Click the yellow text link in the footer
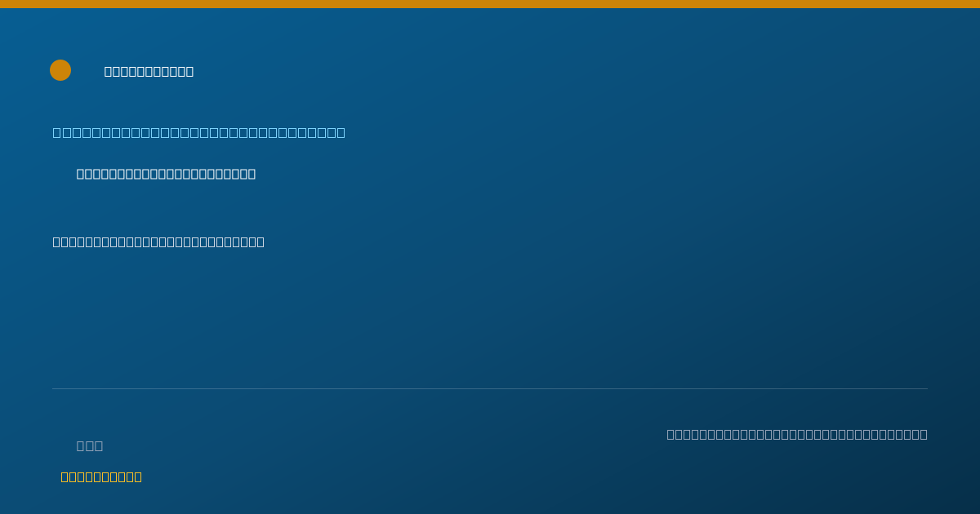The height and width of the screenshot is (514, 980). [x=101, y=476]
